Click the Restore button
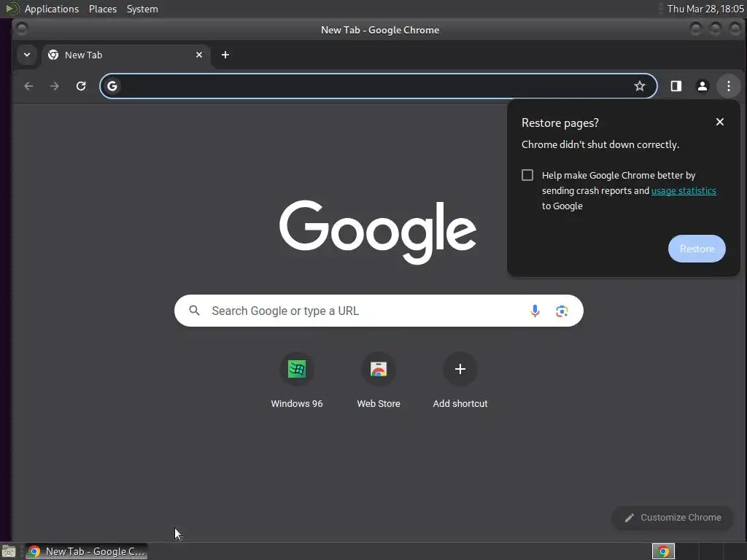747x560 pixels. pyautogui.click(x=697, y=249)
